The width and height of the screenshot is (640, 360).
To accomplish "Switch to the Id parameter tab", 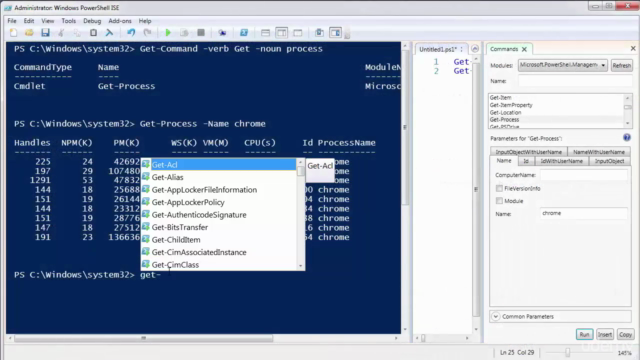I will tap(526, 161).
